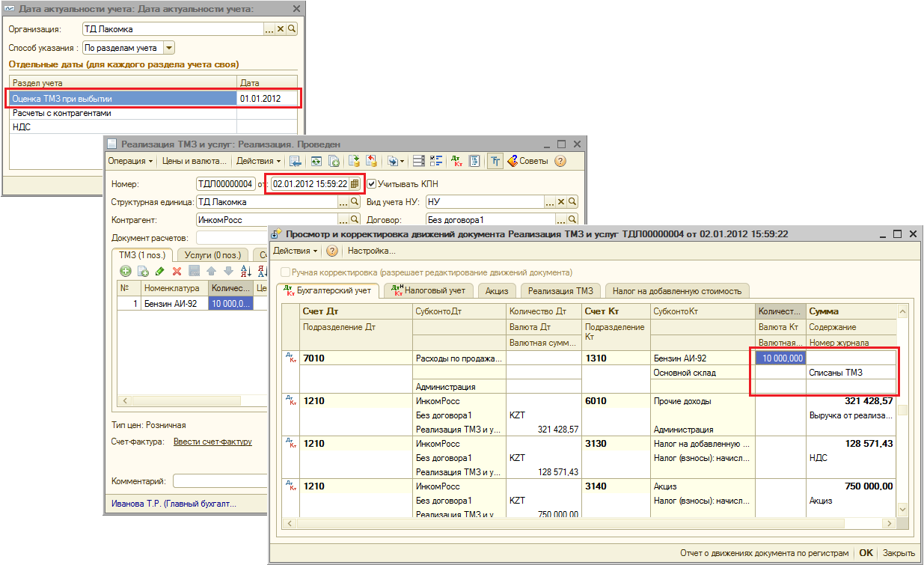Click the Ввести счет-фактуру link
Viewport: 924px width, 565px height.
tap(212, 442)
